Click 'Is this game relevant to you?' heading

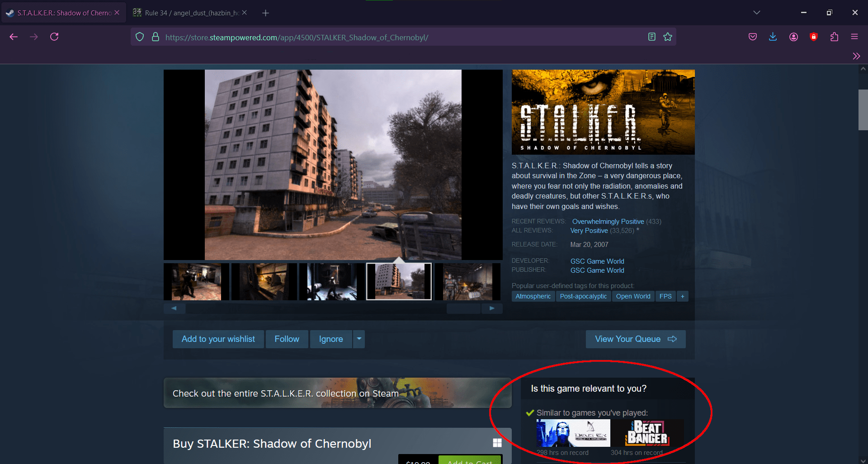point(589,388)
